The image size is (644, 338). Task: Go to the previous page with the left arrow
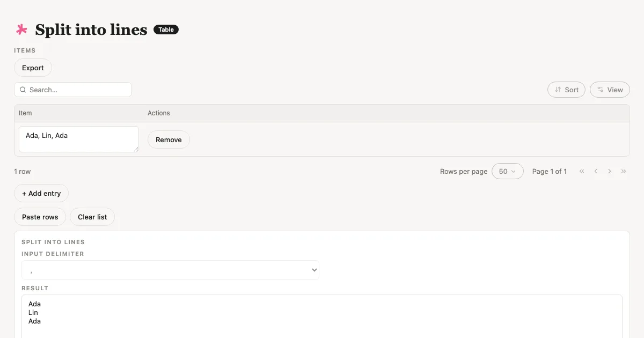click(596, 171)
